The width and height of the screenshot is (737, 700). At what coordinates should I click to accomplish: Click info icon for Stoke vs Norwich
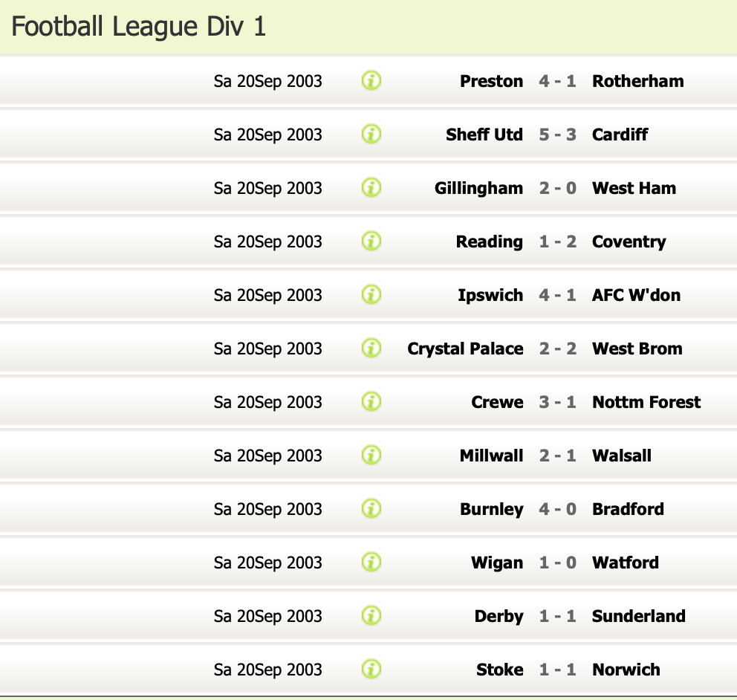371,669
